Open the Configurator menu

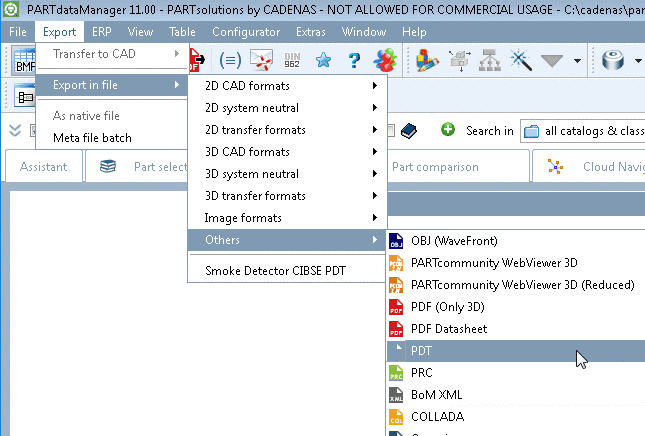point(246,32)
